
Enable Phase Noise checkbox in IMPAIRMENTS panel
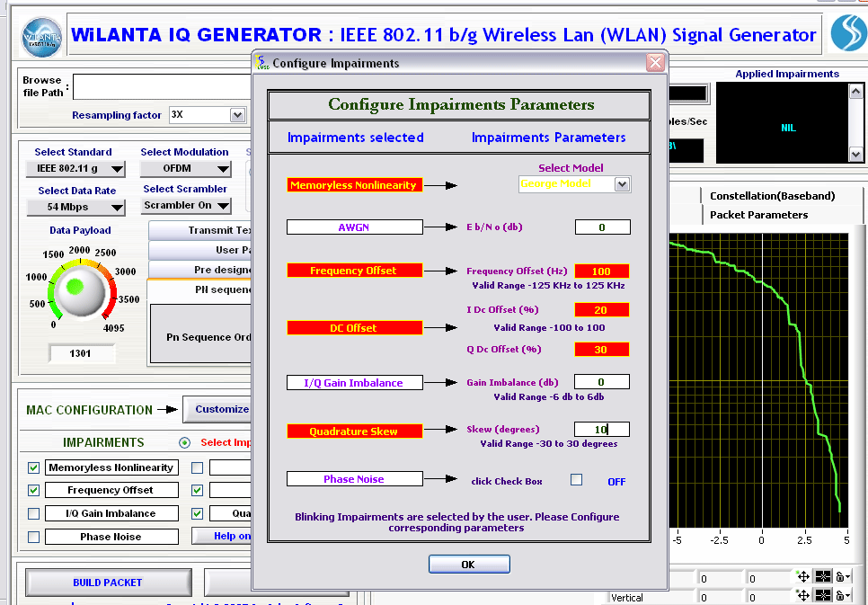(34, 537)
